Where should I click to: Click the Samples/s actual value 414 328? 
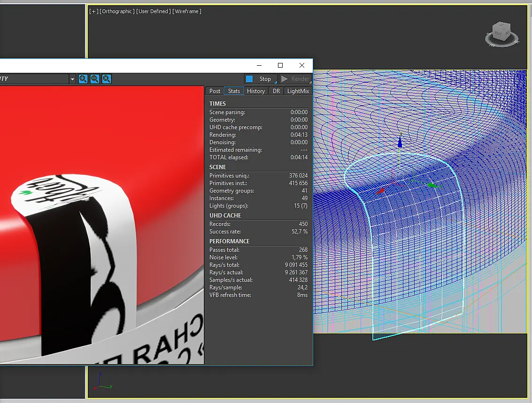click(x=298, y=280)
